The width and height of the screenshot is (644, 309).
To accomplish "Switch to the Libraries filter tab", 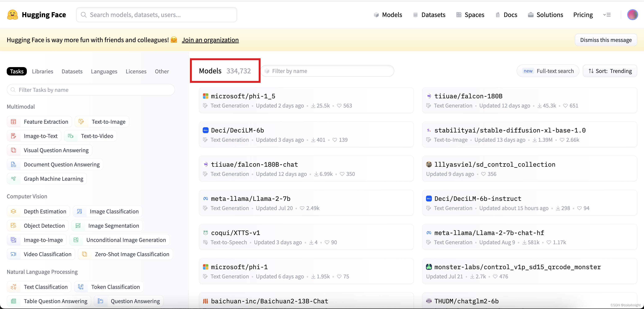I will point(43,71).
